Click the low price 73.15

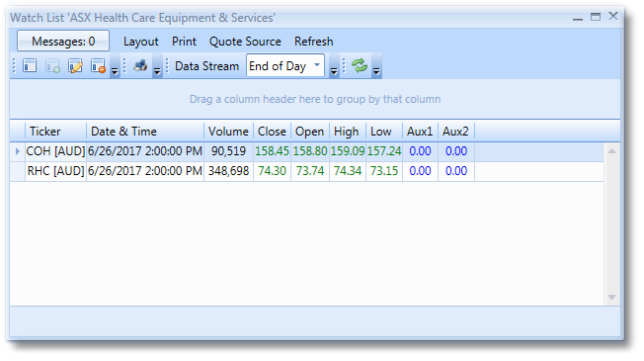383,171
